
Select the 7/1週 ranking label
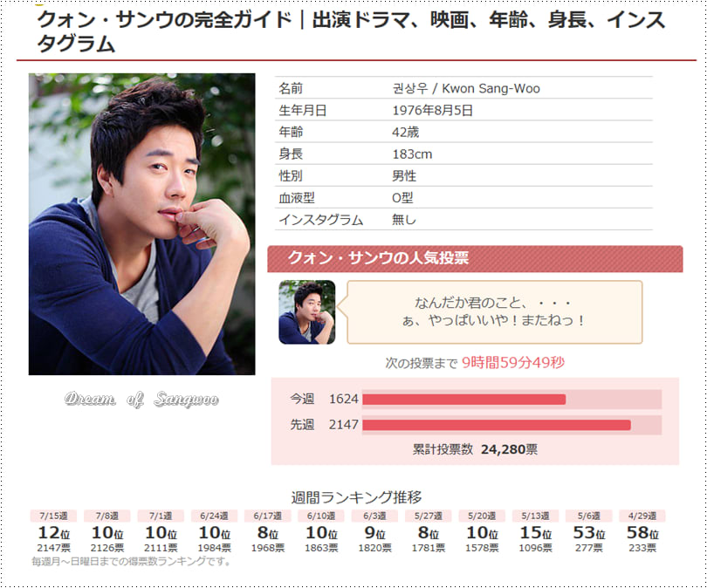coord(161,516)
